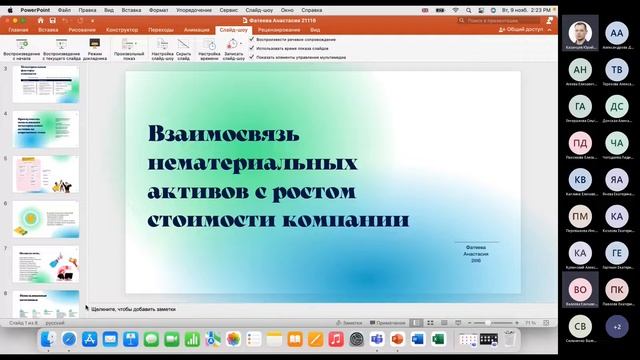
Task: Collapse the ribbon with the chevron
Action: [549, 30]
